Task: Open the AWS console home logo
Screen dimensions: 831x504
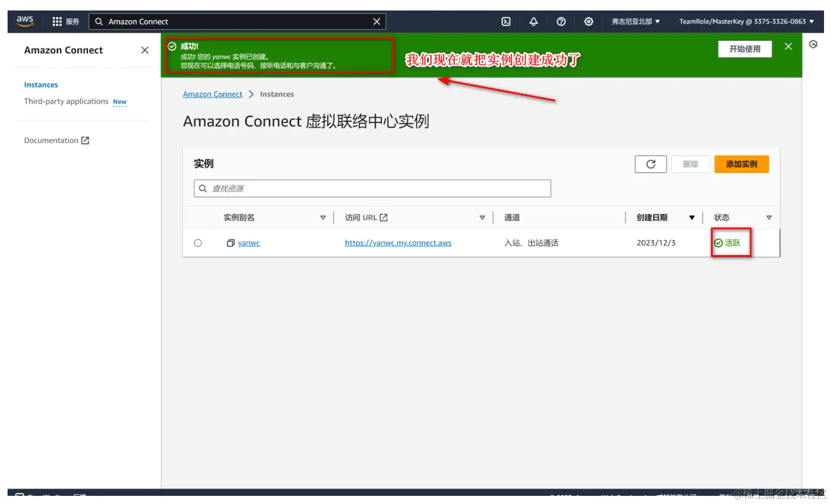Action: [x=25, y=21]
